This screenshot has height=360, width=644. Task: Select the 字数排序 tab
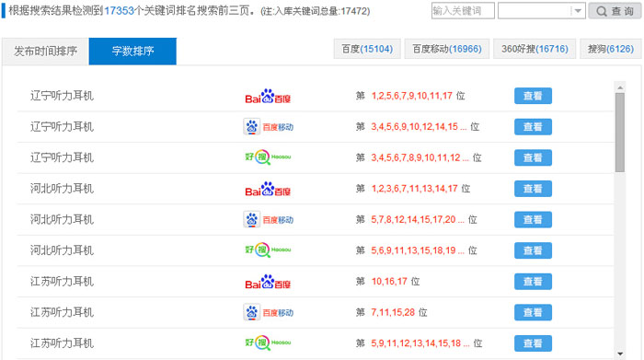coord(132,52)
